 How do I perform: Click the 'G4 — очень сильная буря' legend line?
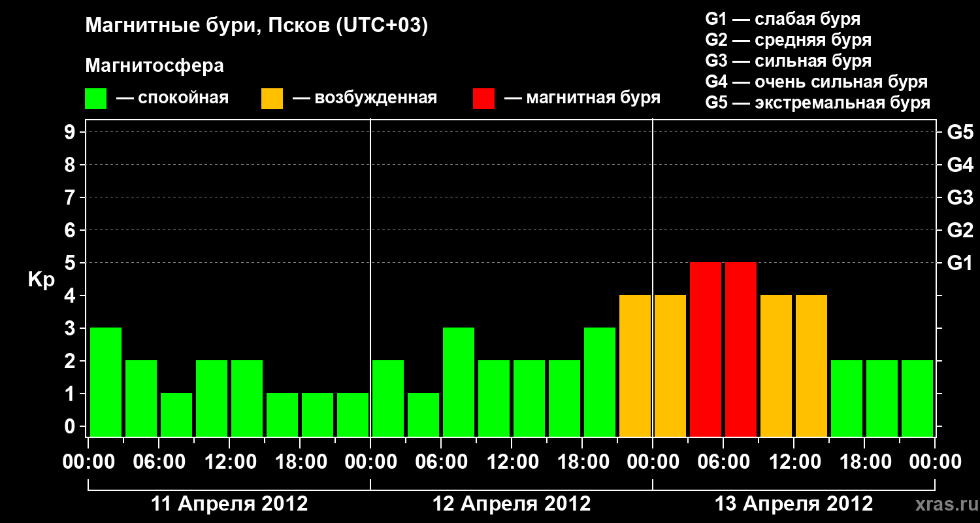(x=816, y=82)
